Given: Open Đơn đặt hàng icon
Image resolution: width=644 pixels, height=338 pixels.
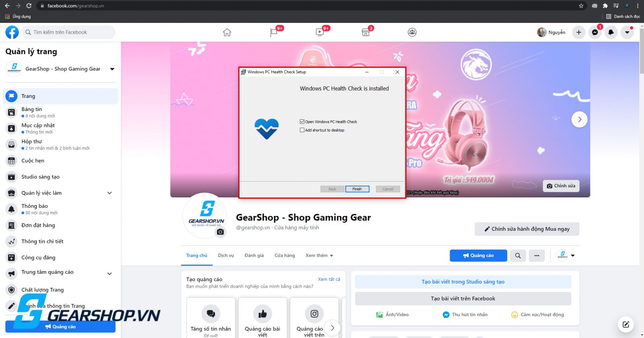Looking at the screenshot, I should click(12, 225).
